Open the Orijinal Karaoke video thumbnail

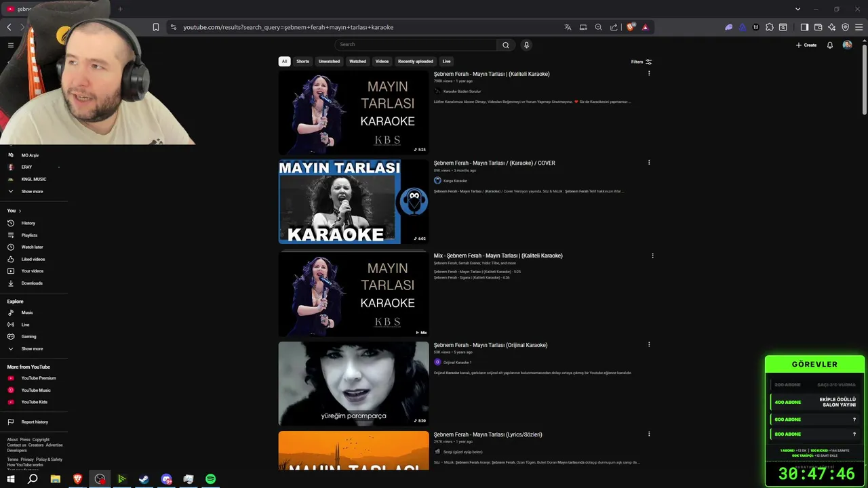pyautogui.click(x=353, y=384)
